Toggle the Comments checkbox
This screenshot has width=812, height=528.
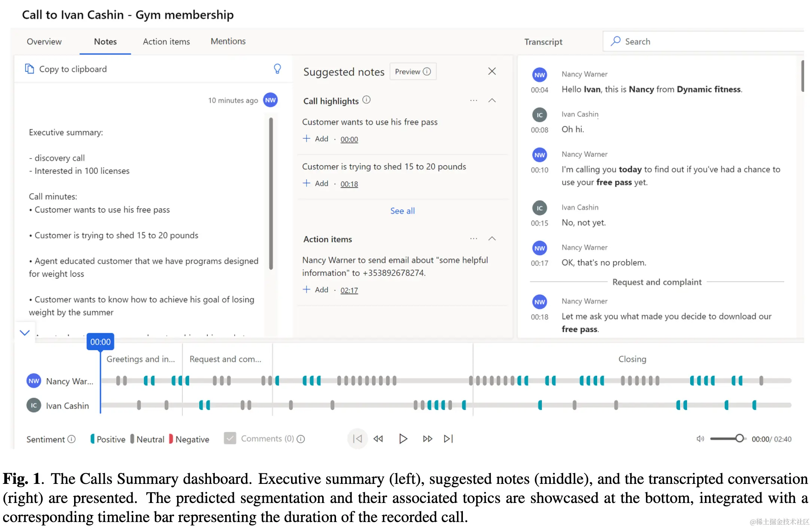coord(230,438)
